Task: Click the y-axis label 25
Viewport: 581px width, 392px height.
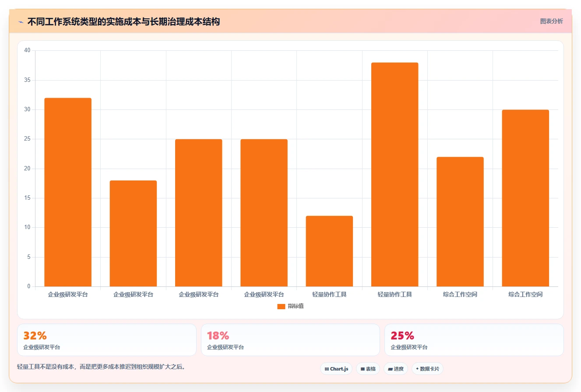Action: point(27,139)
